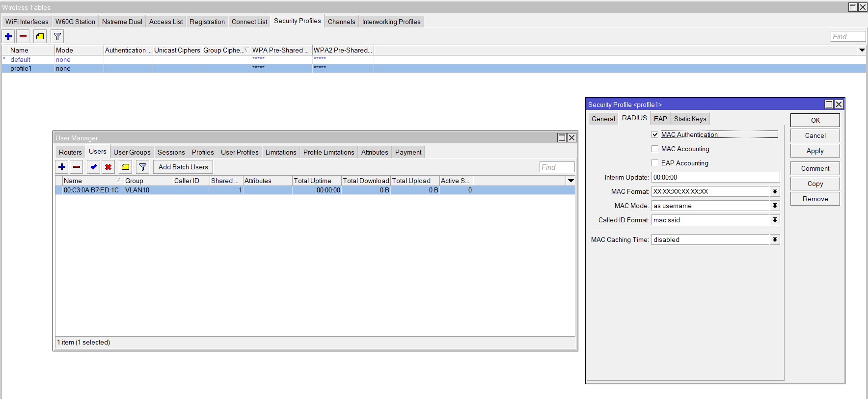Maximize the Security Profile dialog
Screen dimensions: 868x399
coord(829,105)
